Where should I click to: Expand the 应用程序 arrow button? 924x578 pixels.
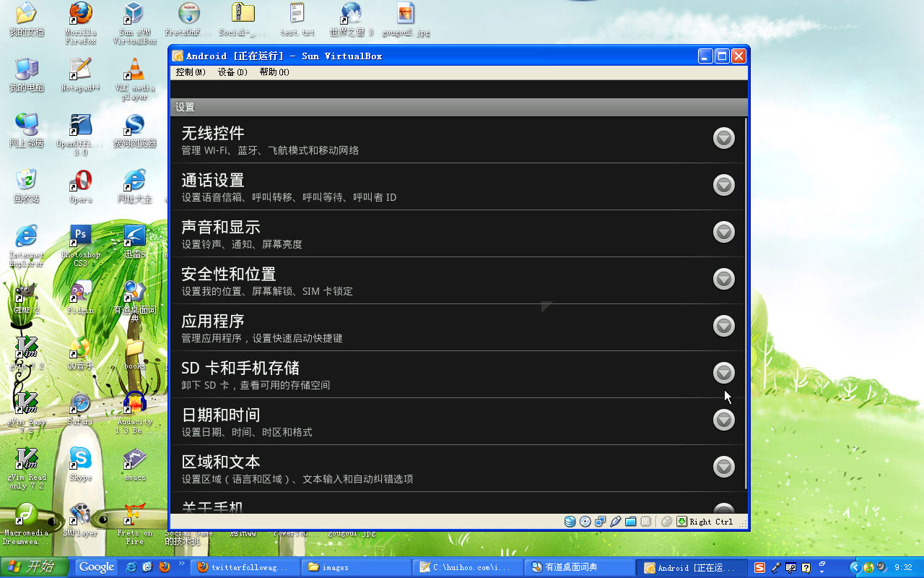[723, 326]
